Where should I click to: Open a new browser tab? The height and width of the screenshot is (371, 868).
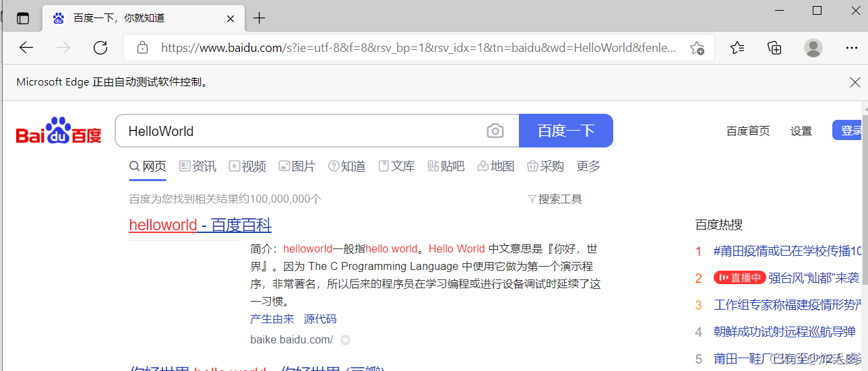(259, 18)
